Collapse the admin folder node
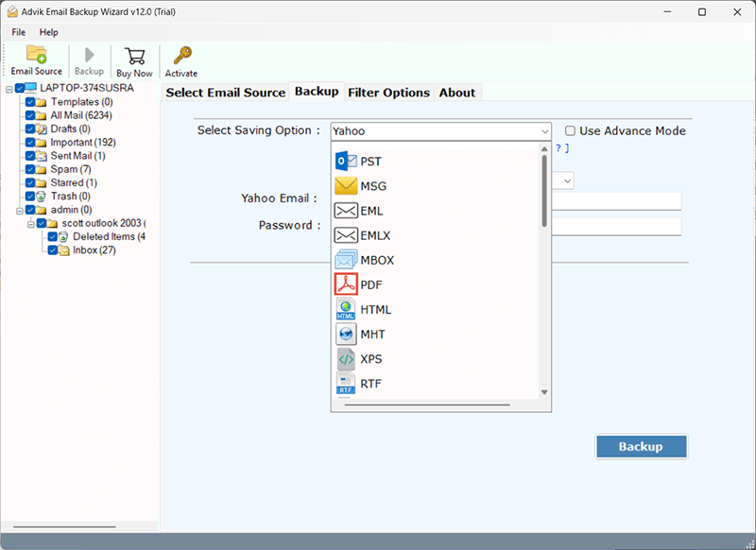 19,211
